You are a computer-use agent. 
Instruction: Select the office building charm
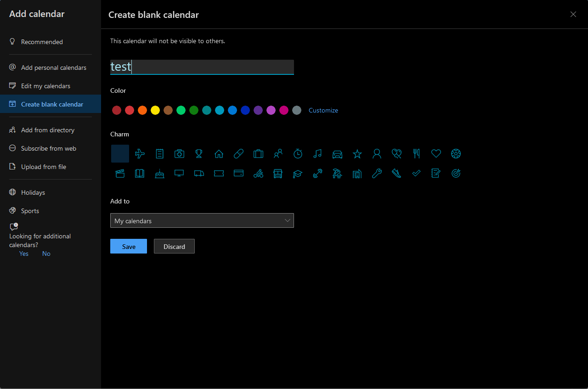(357, 174)
